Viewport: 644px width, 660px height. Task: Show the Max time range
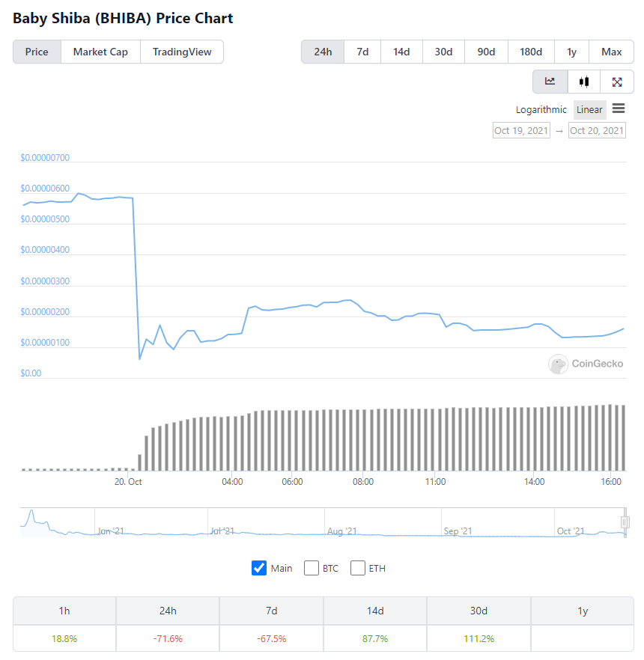pyautogui.click(x=612, y=52)
